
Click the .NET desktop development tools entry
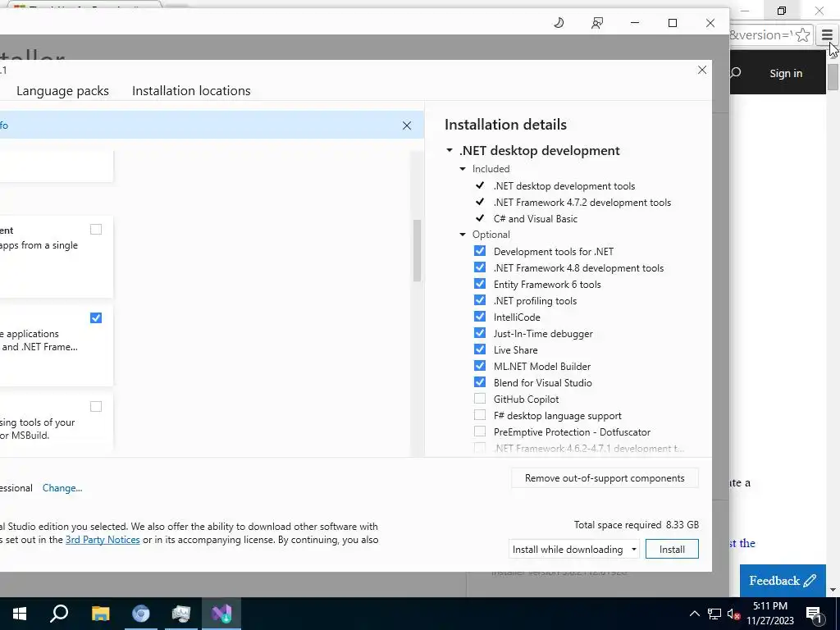[x=564, y=186]
